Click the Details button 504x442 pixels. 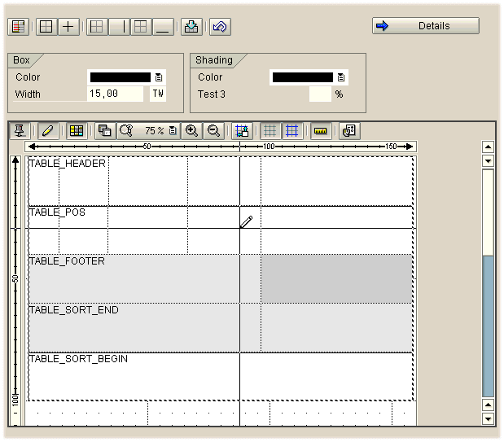coord(425,26)
